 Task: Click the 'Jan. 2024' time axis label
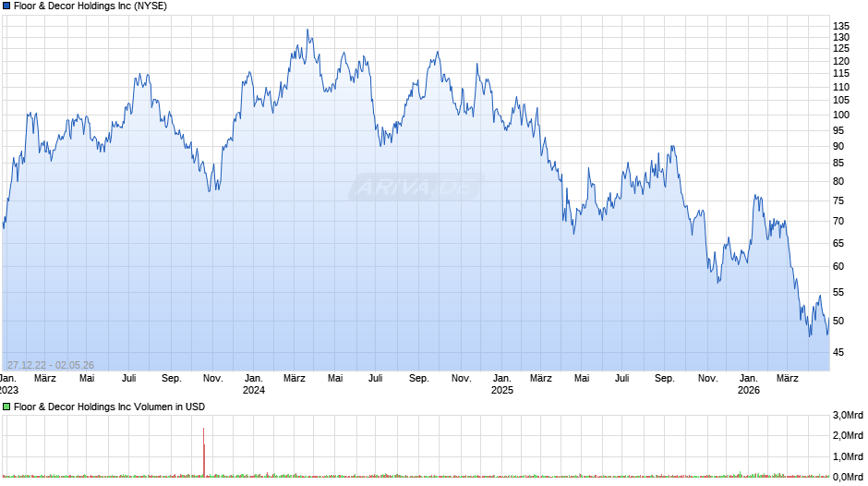[254, 384]
